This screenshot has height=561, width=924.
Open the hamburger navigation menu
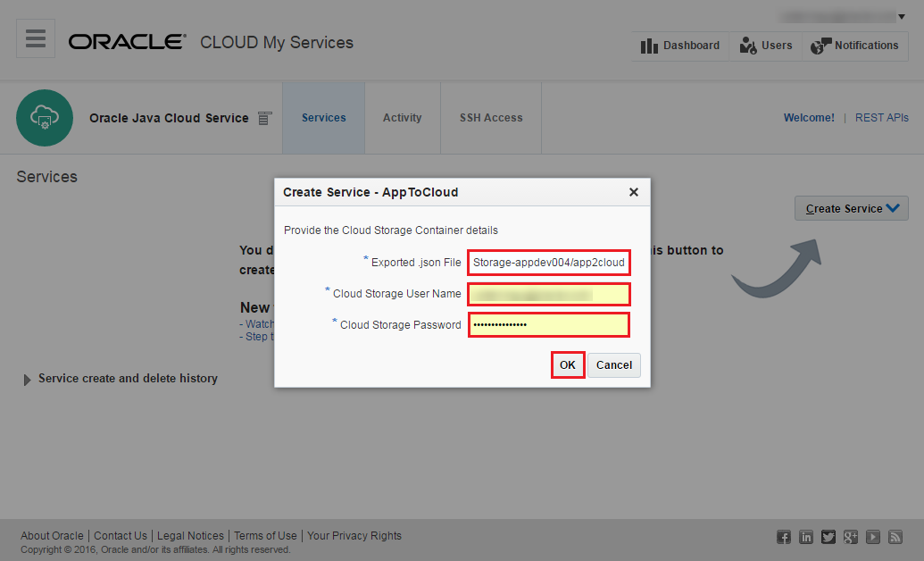36,38
